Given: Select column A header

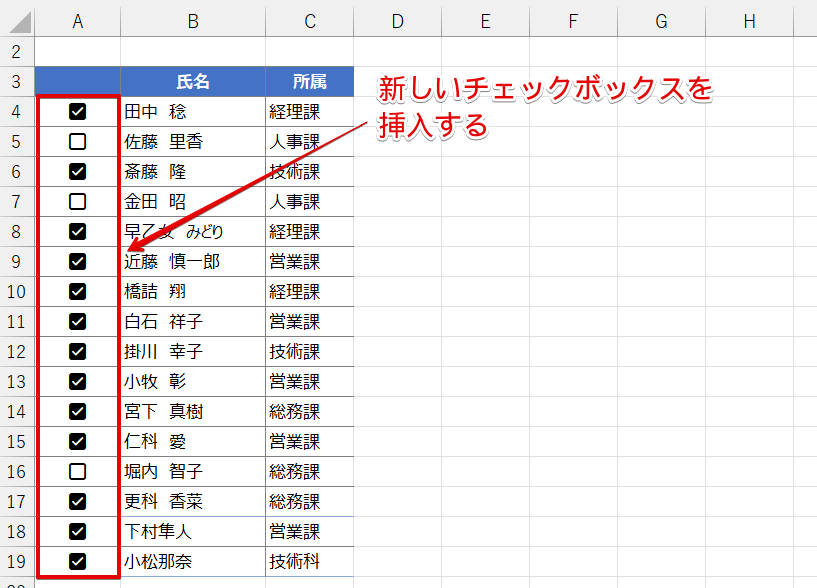Looking at the screenshot, I should tap(78, 22).
